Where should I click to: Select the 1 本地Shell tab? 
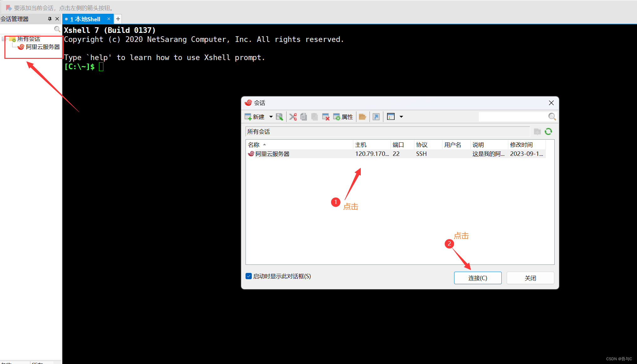pyautogui.click(x=86, y=19)
